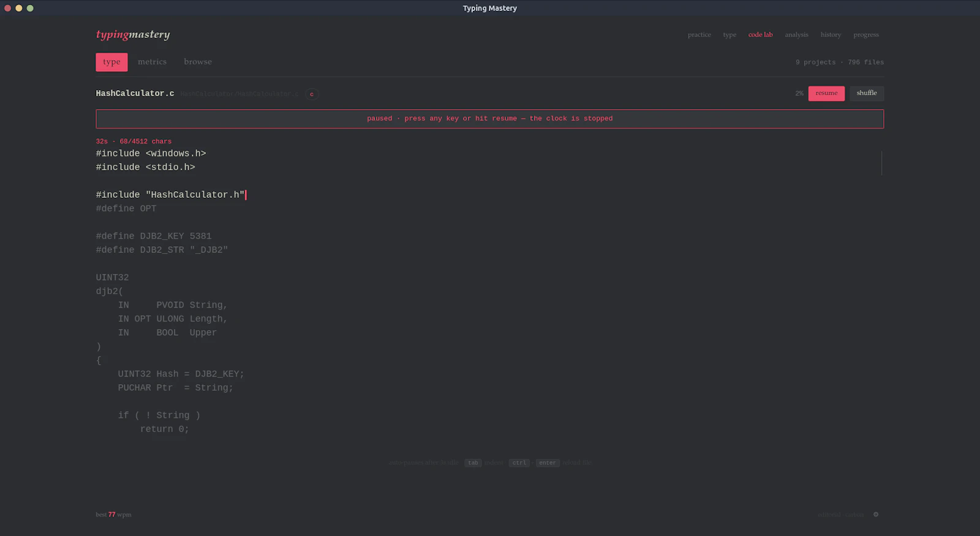Click the typingmastery logo

click(x=133, y=34)
